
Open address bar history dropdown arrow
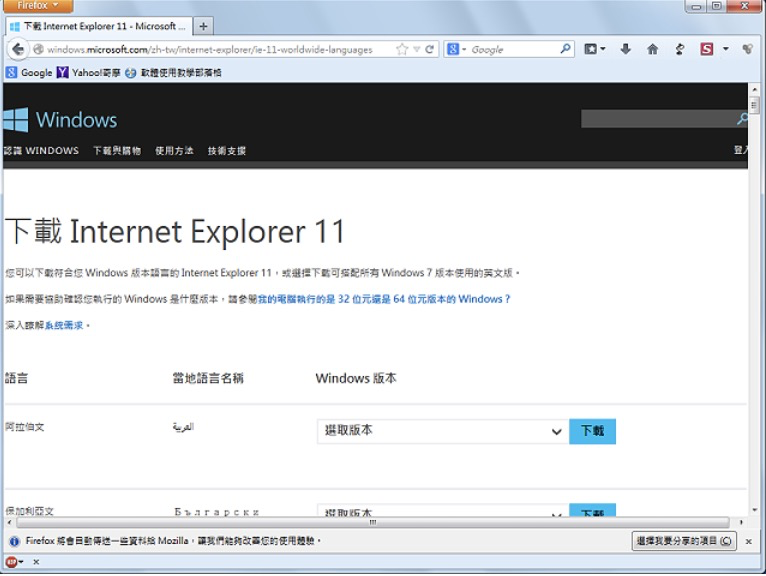(417, 49)
